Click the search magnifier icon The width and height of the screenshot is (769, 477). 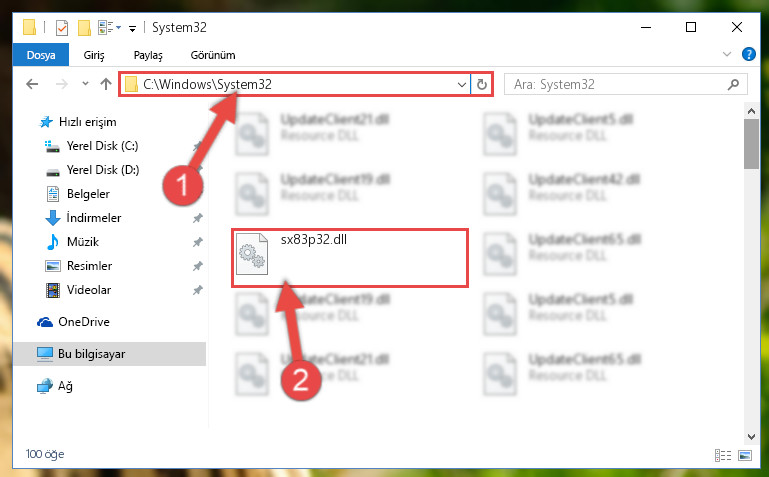733,84
